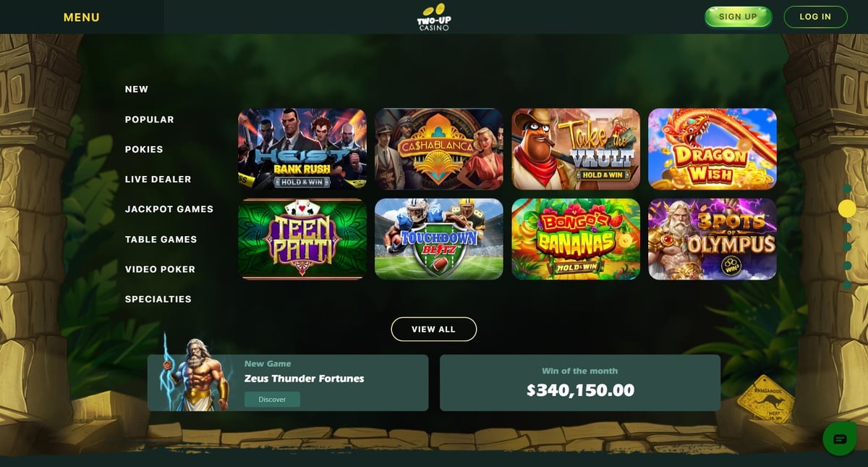Image resolution: width=868 pixels, height=467 pixels.
Task: Go to the last section dot
Action: click(847, 285)
